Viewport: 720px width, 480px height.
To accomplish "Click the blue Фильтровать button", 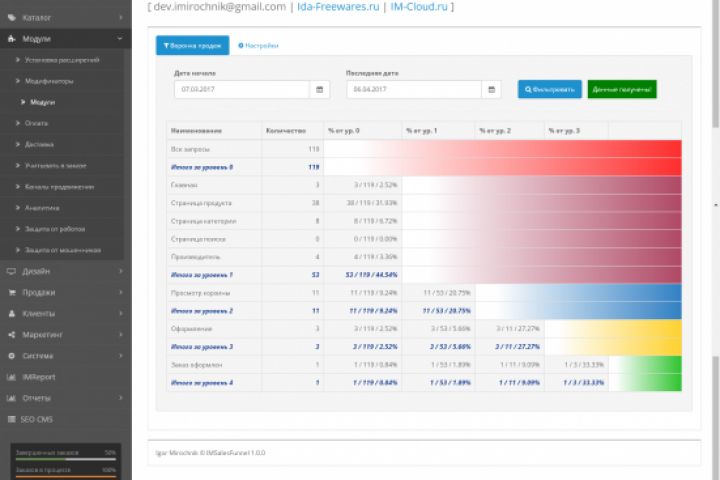I will point(550,89).
